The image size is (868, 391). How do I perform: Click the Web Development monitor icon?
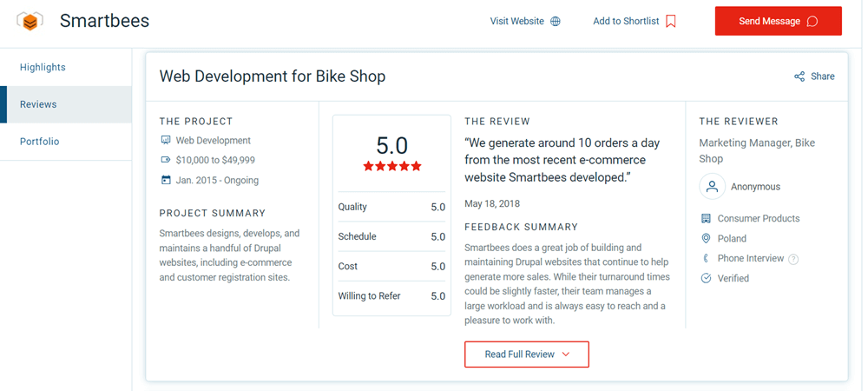tap(166, 140)
